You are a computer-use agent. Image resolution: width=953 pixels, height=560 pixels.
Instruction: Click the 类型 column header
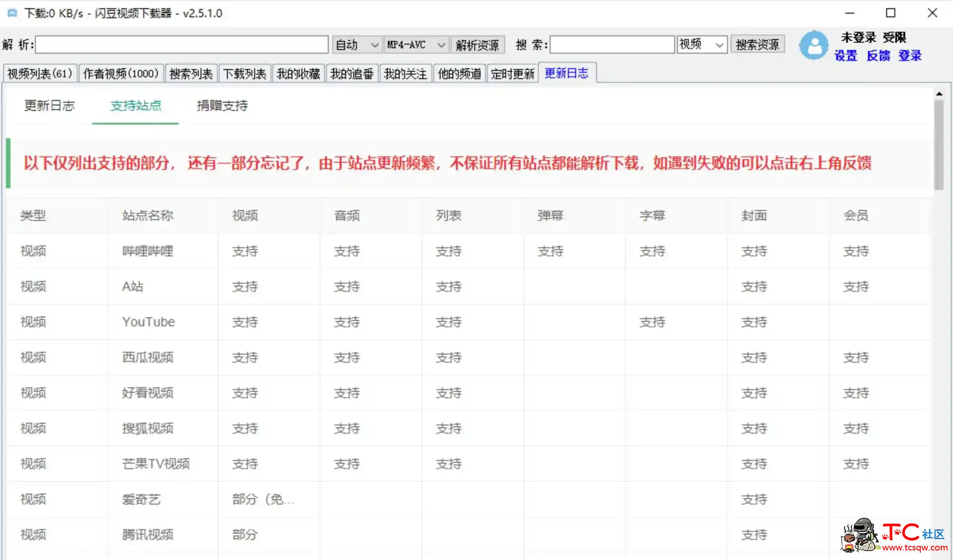coord(33,215)
